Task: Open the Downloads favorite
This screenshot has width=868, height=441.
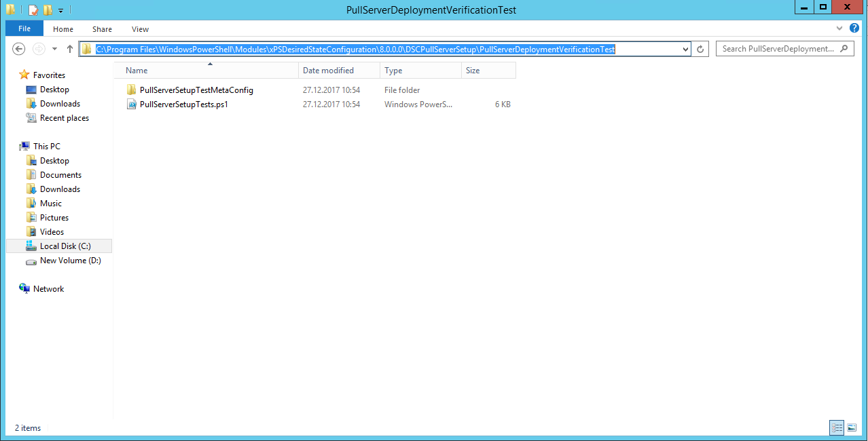Action: 61,103
